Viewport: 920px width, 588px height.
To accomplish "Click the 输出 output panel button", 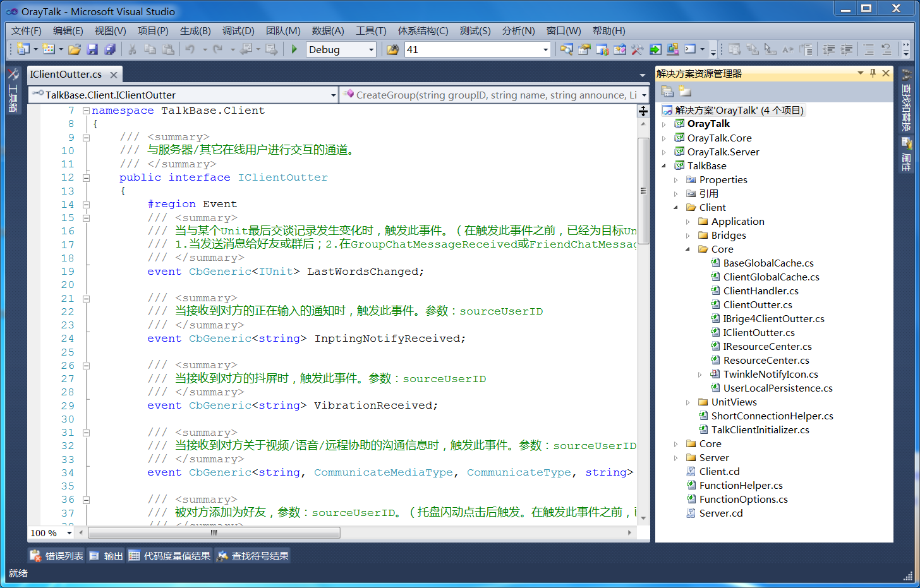I will click(x=106, y=556).
